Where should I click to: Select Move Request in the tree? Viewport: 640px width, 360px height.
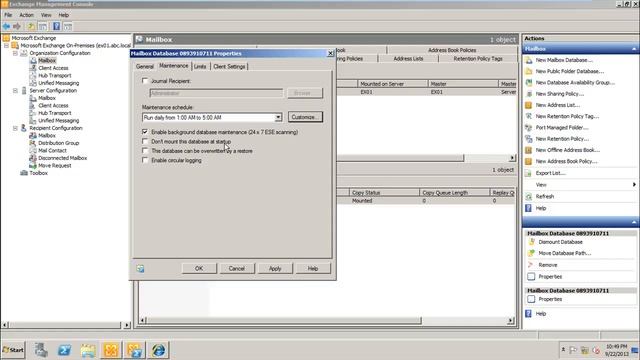[55, 166]
